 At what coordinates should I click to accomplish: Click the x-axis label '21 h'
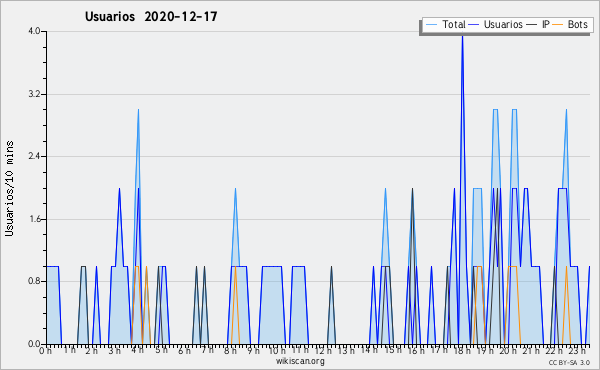coord(532,351)
